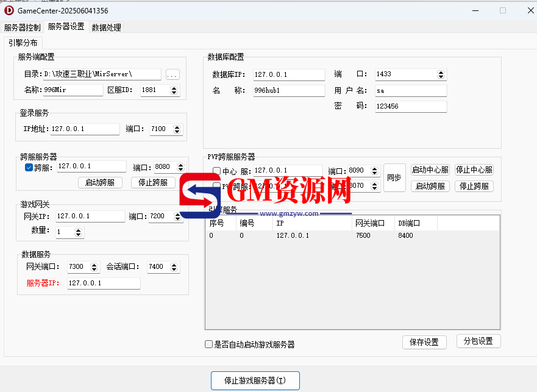Click the login port 7100 spinner arrows

[x=177, y=129]
